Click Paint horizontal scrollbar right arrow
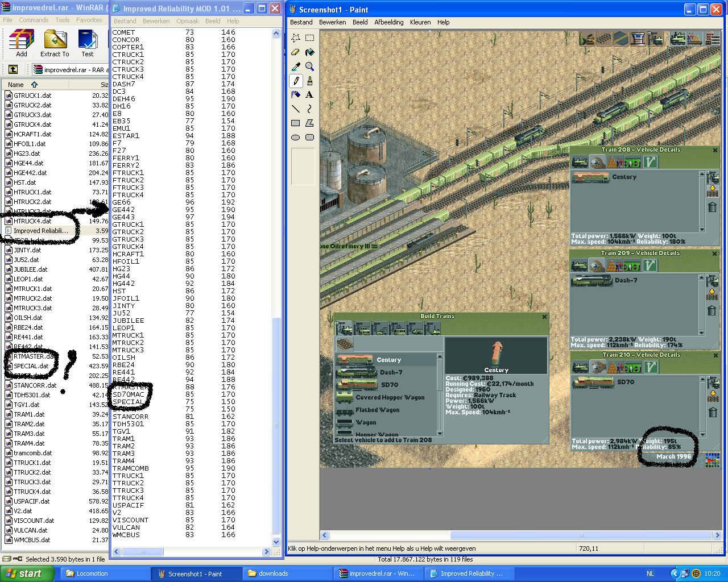 (717, 535)
